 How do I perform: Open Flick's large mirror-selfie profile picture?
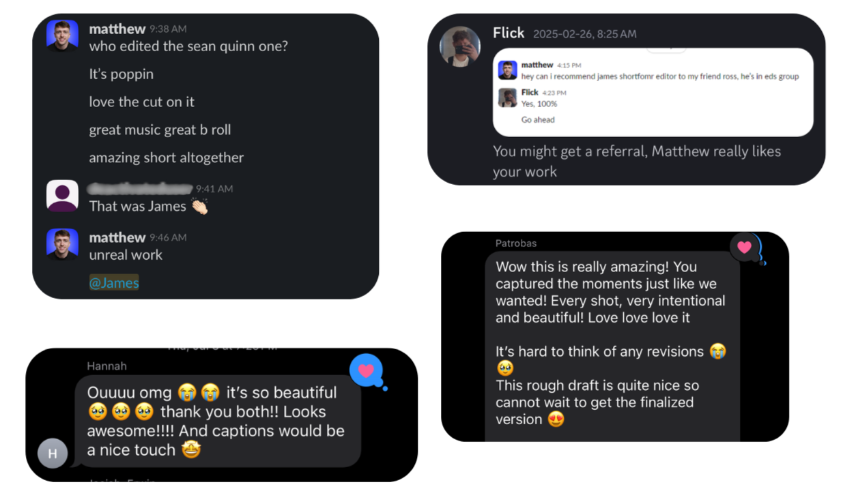tap(460, 46)
